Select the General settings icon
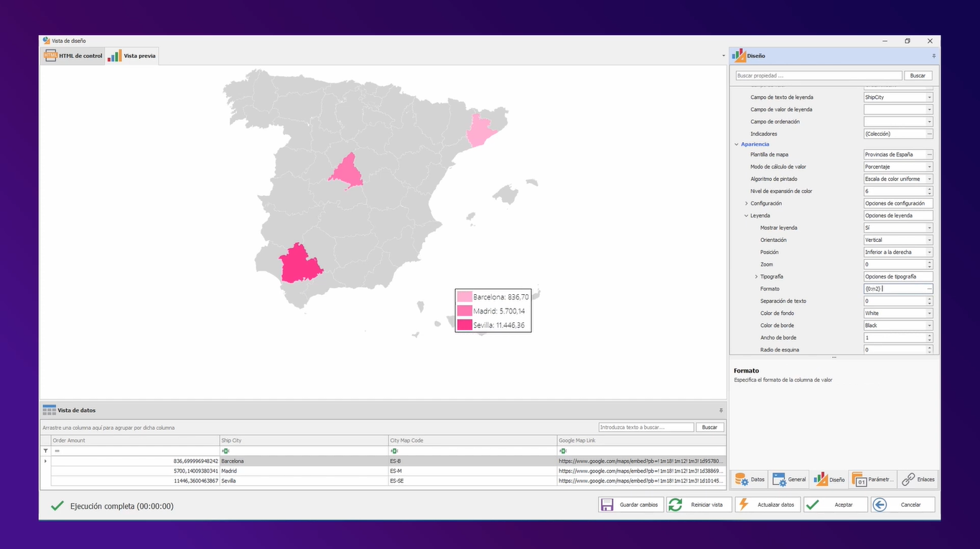Image resolution: width=980 pixels, height=549 pixels. pyautogui.click(x=789, y=479)
